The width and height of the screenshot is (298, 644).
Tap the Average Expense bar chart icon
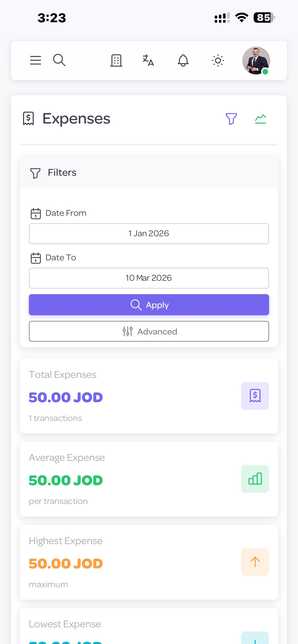coord(255,479)
